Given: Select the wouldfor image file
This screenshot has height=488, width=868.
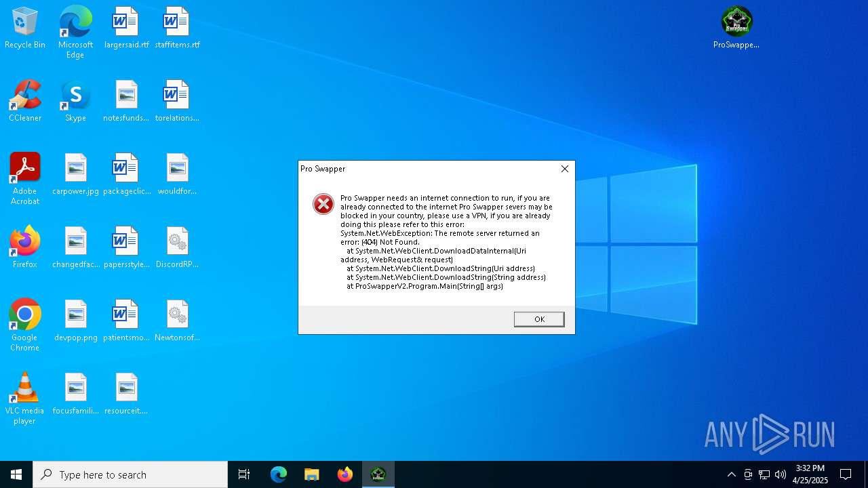Looking at the screenshot, I should point(177,174).
